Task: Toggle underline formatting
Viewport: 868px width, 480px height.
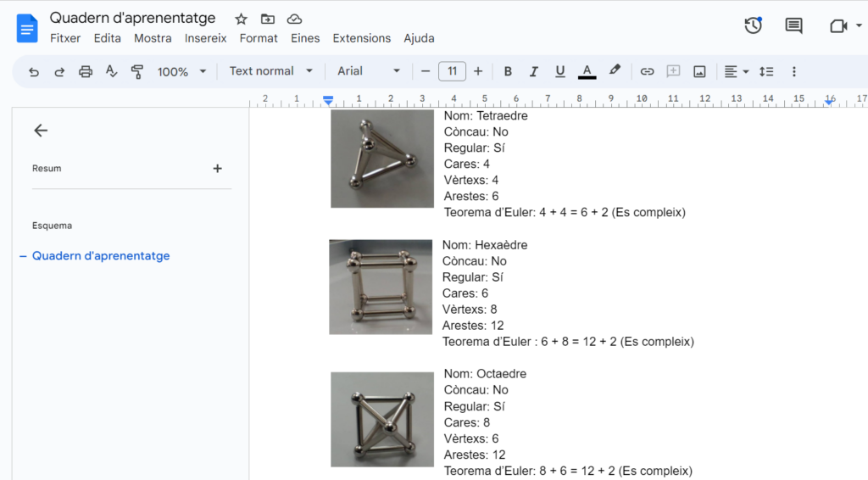Action: (x=559, y=72)
